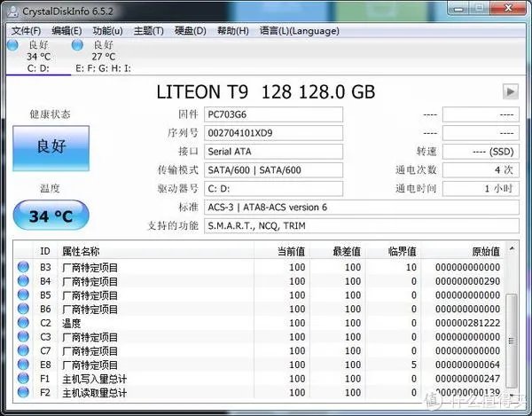Screen dimensions: 532x416
Task: Click the 临界值 column header
Action: (x=393, y=251)
